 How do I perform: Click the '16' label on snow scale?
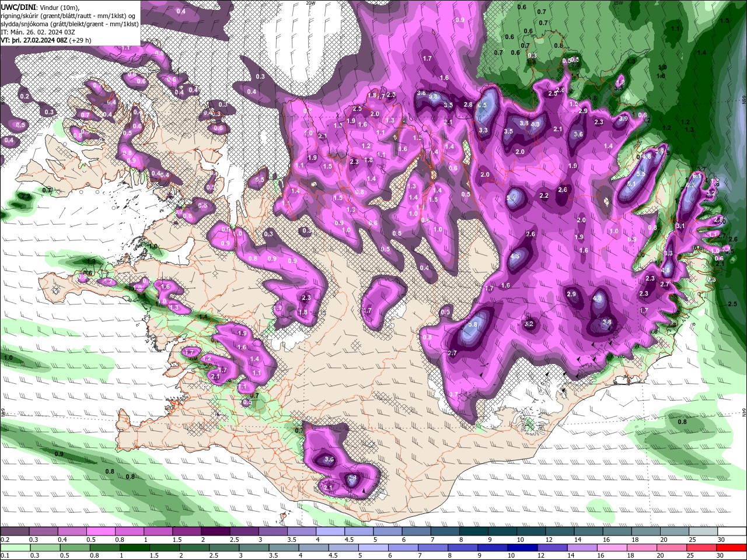click(606, 540)
